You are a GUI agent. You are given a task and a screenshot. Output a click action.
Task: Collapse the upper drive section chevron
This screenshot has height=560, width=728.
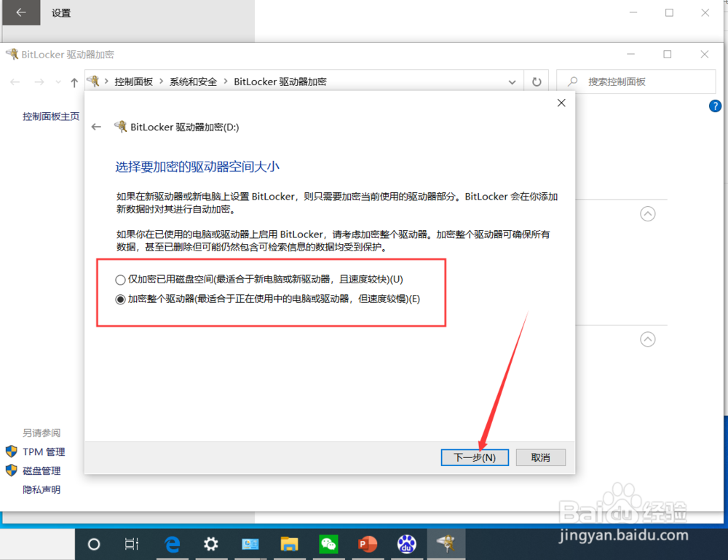pos(648,213)
